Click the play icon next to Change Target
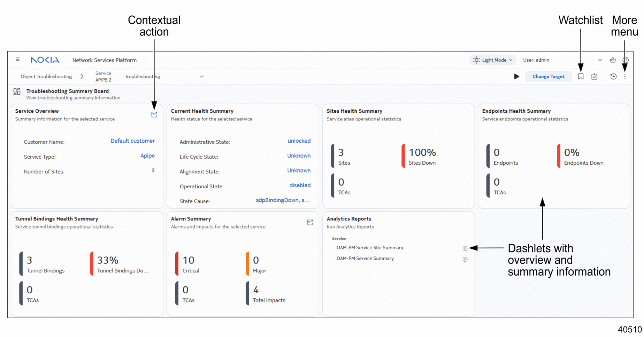Screen dimensions: 644x337 click(517, 76)
